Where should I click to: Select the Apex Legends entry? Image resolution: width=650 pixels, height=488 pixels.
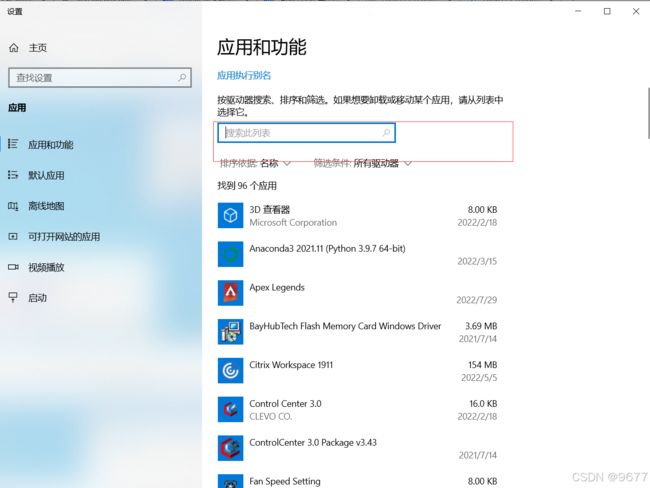click(x=357, y=293)
